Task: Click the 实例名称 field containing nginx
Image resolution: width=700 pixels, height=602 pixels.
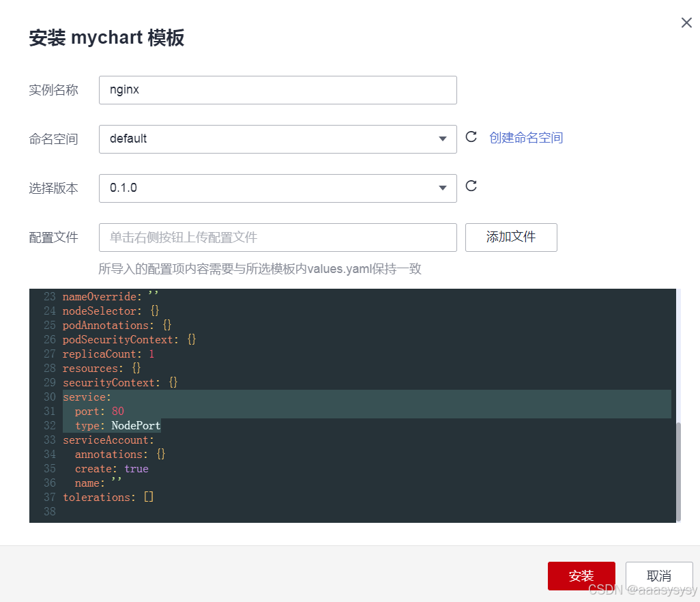Action: [278, 89]
